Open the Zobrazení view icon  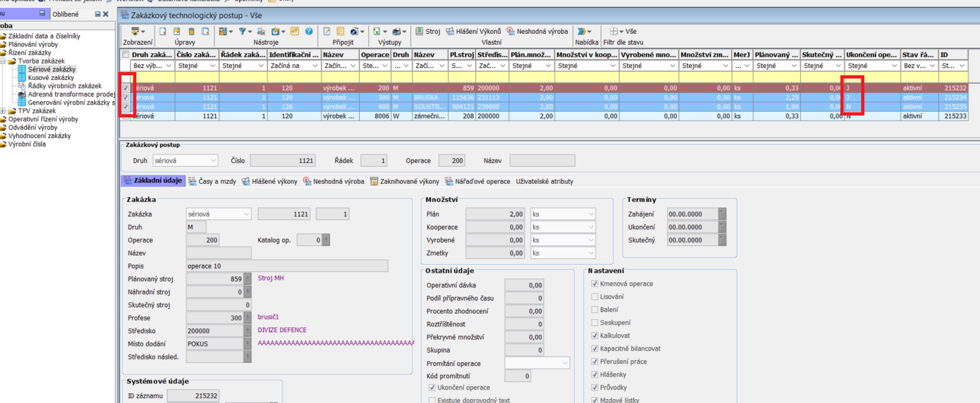[135, 31]
